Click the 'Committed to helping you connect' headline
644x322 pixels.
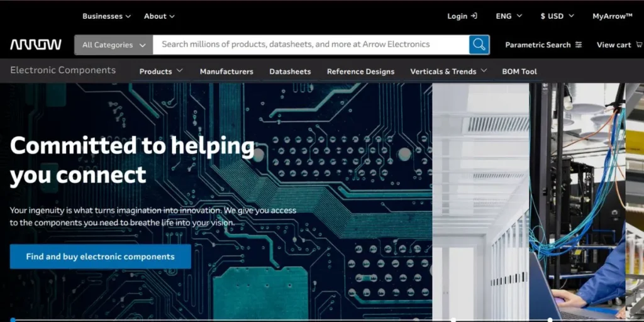pyautogui.click(x=132, y=160)
